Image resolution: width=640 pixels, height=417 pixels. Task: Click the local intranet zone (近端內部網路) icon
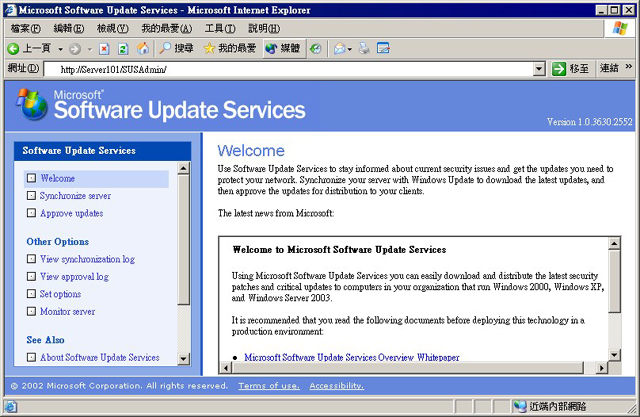[x=520, y=406]
